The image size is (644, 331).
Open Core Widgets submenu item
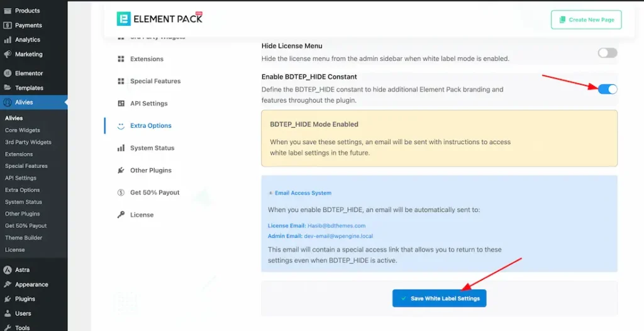pos(23,130)
